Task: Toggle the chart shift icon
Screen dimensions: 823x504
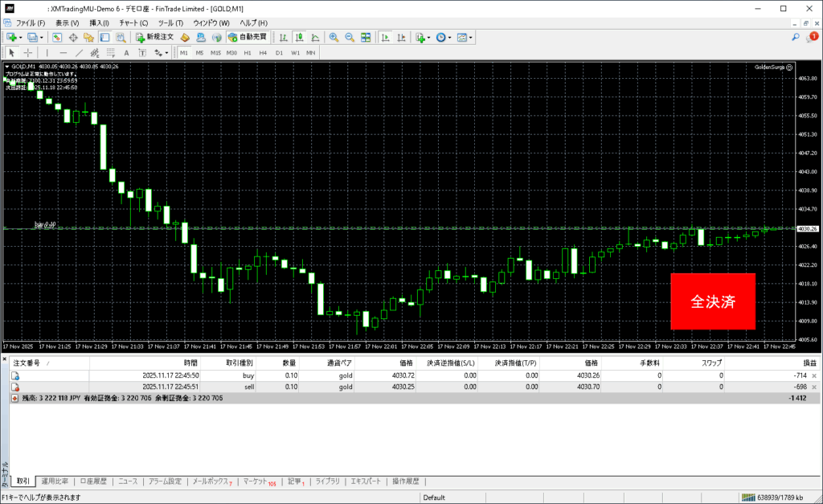Action: click(402, 37)
